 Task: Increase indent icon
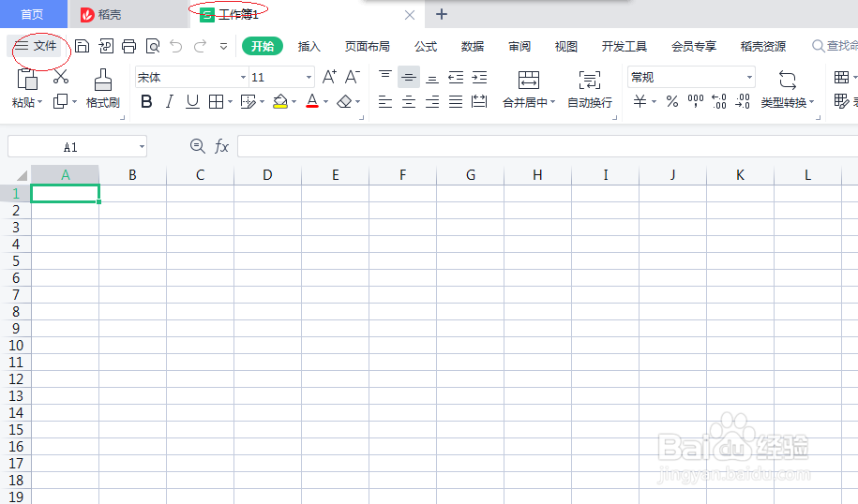[479, 77]
